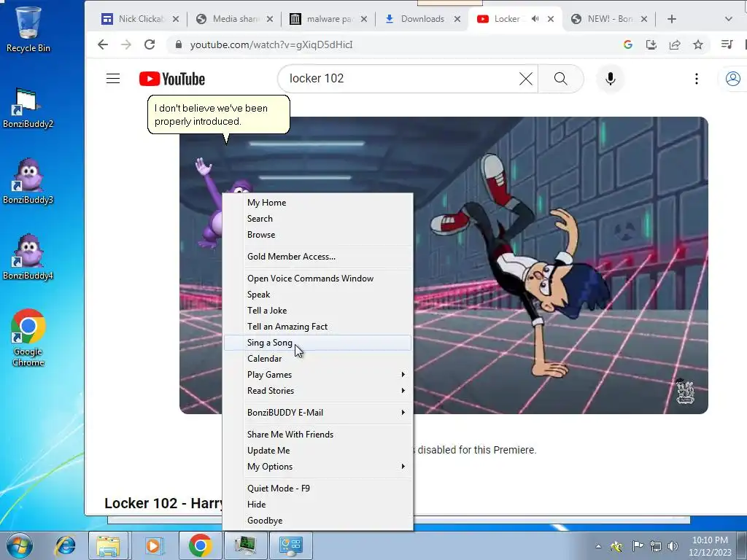This screenshot has width=747, height=560.
Task: Open the Action Center flag icon
Action: point(638,546)
